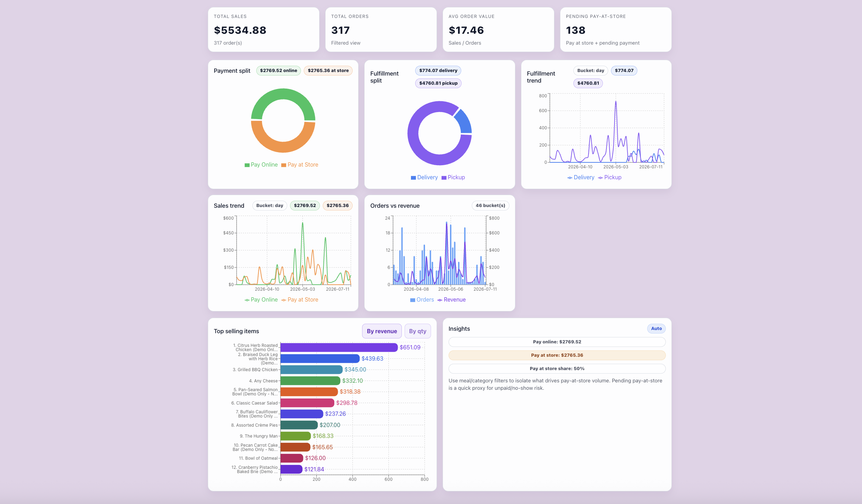Click the Classic Caesar Salad bar
This screenshot has height=504, width=862.
pos(307,403)
